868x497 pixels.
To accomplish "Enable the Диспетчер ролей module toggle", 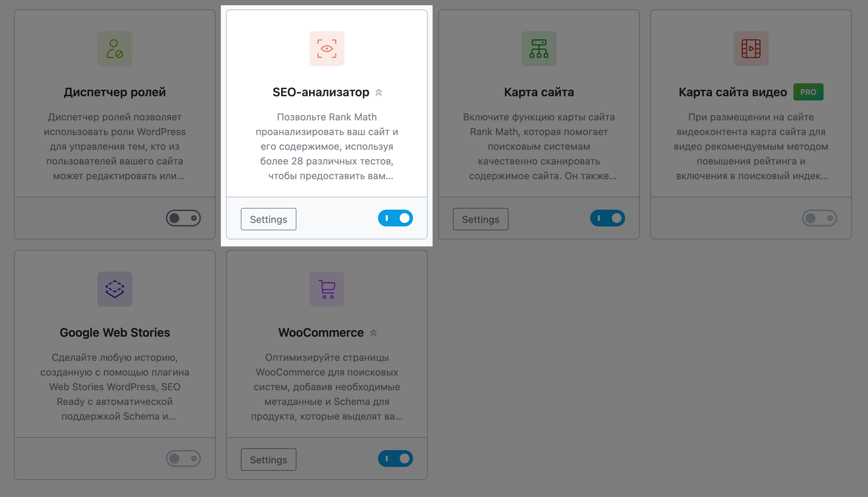I will pos(183,218).
